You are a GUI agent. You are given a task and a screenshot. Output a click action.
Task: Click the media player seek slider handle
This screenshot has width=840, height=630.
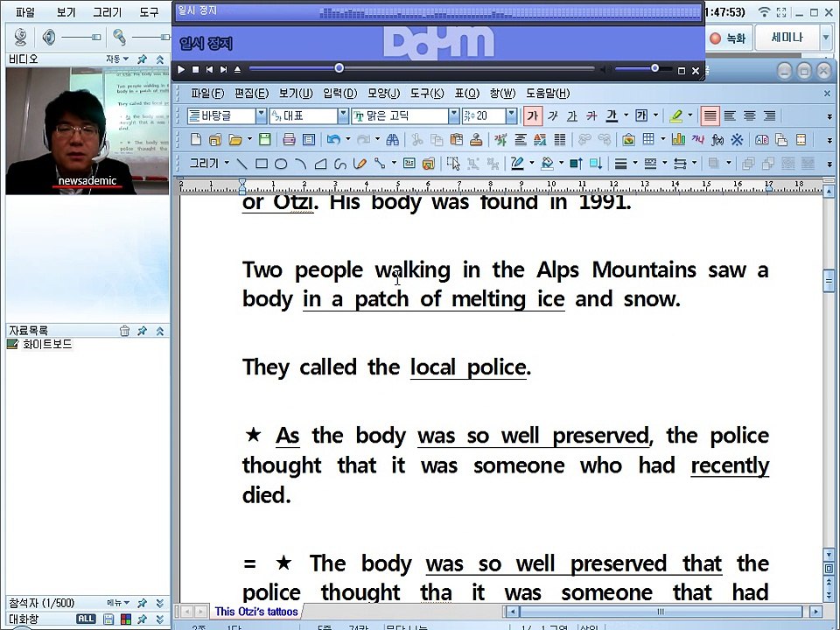339,68
